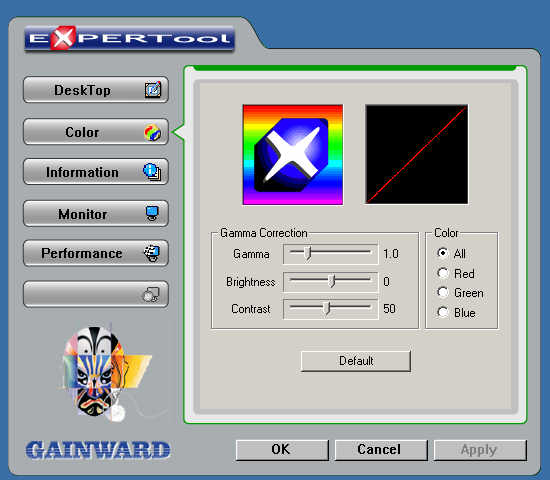Click the Brightness label text
The height and width of the screenshot is (480, 550).
250,282
